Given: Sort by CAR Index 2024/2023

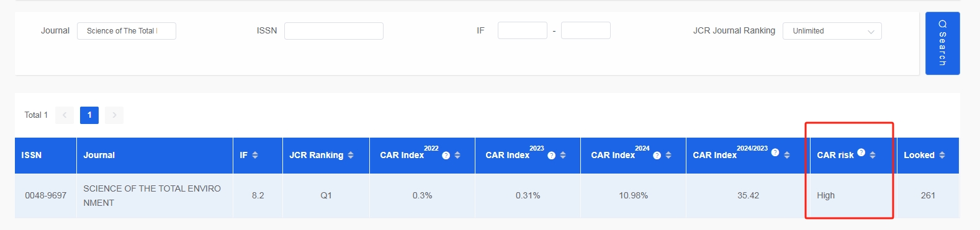Looking at the screenshot, I should pyautogui.click(x=787, y=155).
